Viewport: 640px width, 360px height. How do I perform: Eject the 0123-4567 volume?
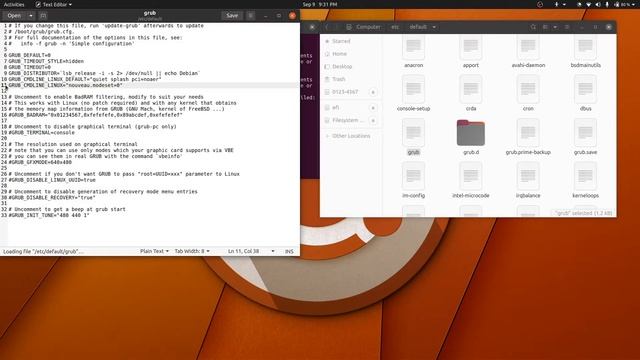[373, 92]
